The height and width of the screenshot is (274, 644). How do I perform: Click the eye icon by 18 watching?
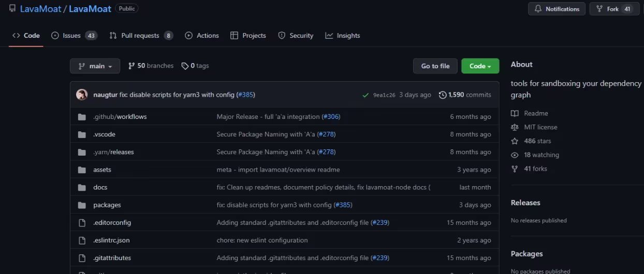(x=515, y=155)
